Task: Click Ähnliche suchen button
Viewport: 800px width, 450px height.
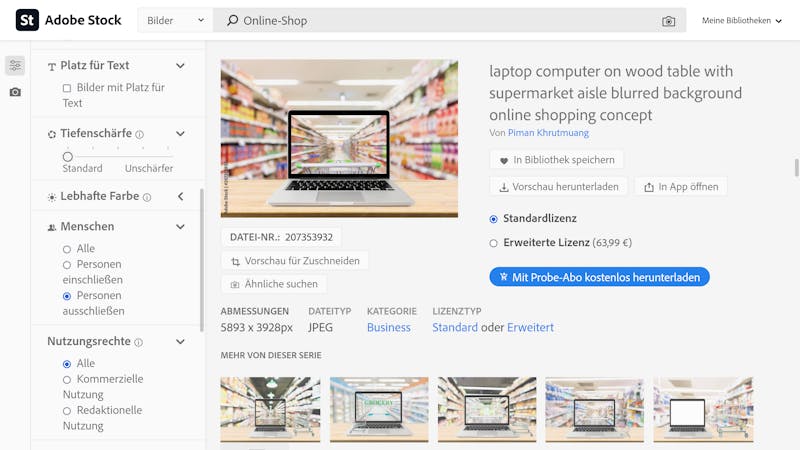Action: pos(274,284)
